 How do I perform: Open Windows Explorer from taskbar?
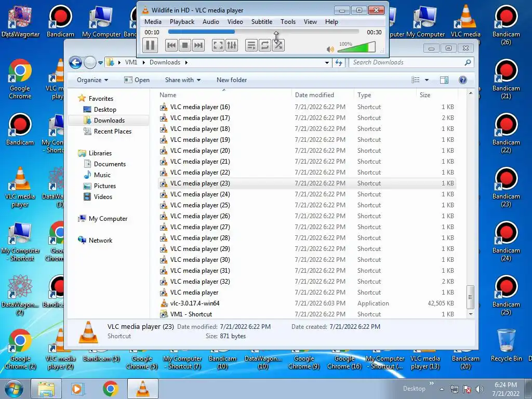(46, 389)
